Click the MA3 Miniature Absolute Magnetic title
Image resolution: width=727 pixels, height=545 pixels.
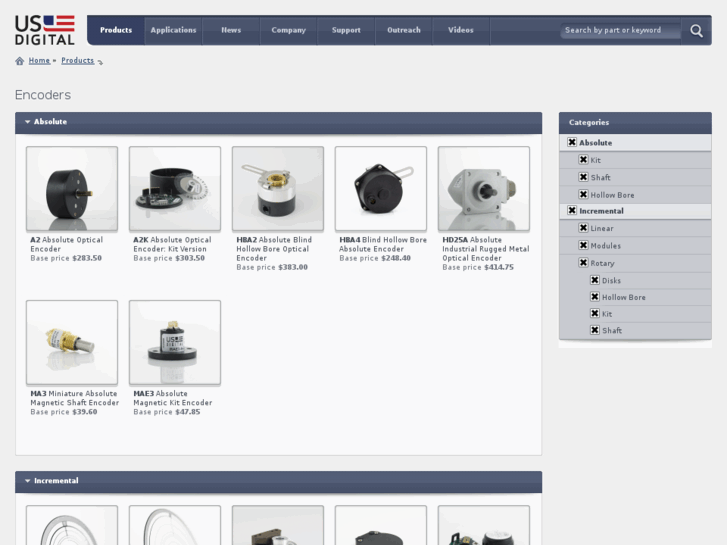click(x=75, y=398)
